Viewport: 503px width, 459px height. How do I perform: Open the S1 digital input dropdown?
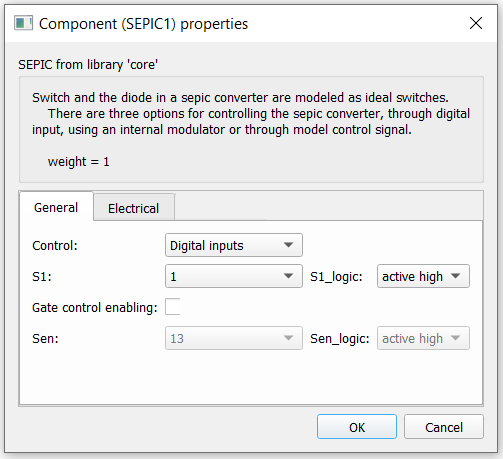(x=234, y=276)
